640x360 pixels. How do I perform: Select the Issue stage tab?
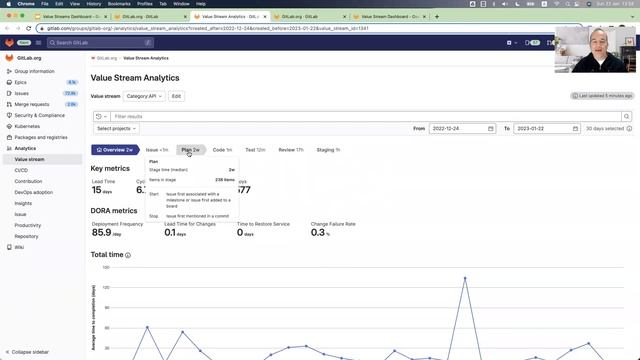tap(157, 150)
